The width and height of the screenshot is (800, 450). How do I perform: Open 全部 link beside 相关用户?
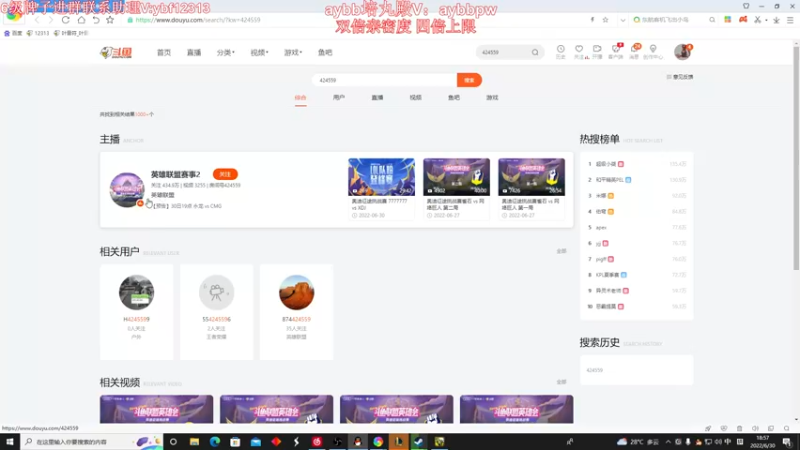click(561, 251)
